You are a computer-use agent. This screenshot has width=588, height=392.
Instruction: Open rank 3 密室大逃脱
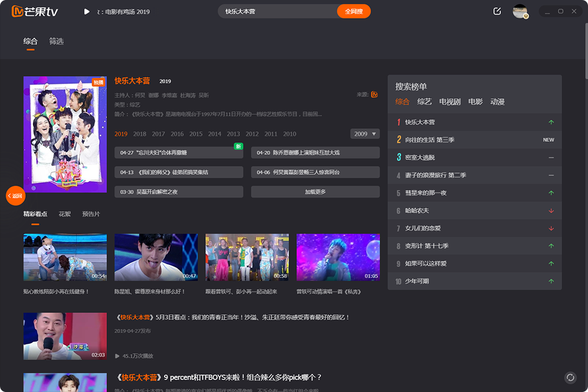click(475, 157)
